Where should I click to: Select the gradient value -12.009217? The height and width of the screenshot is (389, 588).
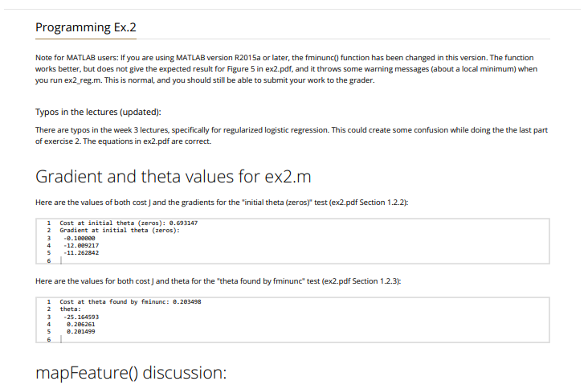[81, 245]
